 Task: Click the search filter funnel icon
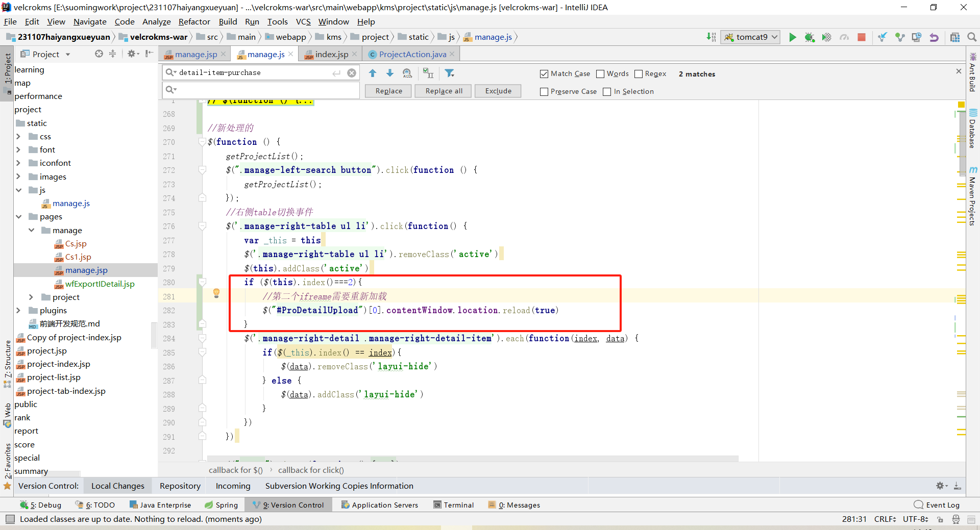click(x=449, y=73)
